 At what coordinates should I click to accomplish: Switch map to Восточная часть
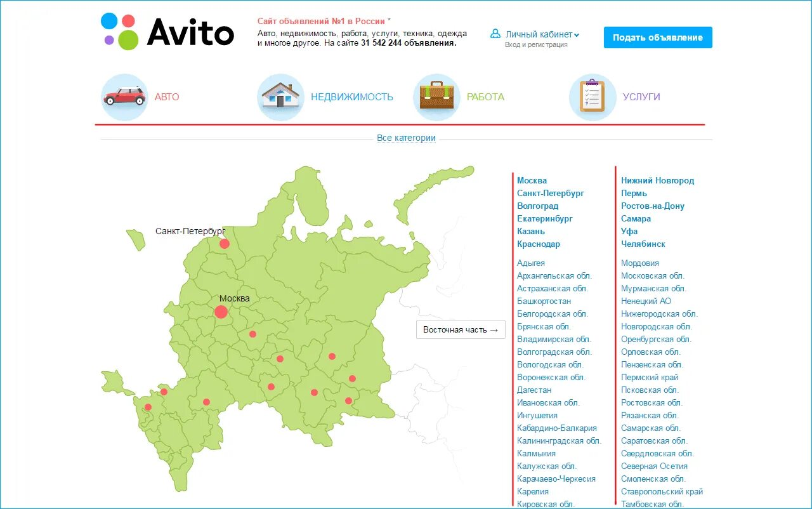461,330
